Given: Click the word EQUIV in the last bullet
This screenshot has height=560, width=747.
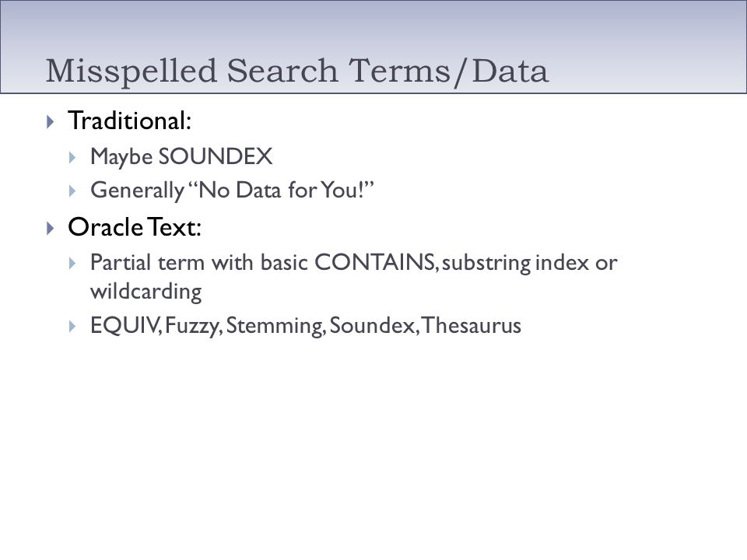Looking at the screenshot, I should coord(124,326).
